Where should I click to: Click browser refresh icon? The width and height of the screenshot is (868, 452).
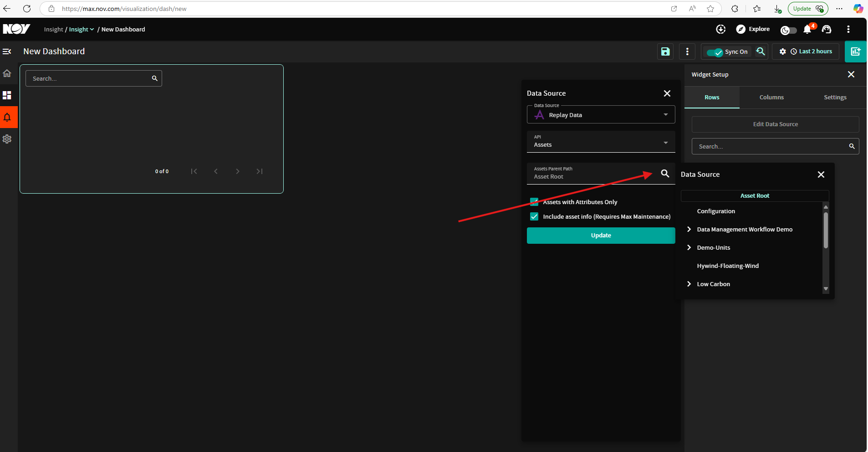click(x=27, y=9)
